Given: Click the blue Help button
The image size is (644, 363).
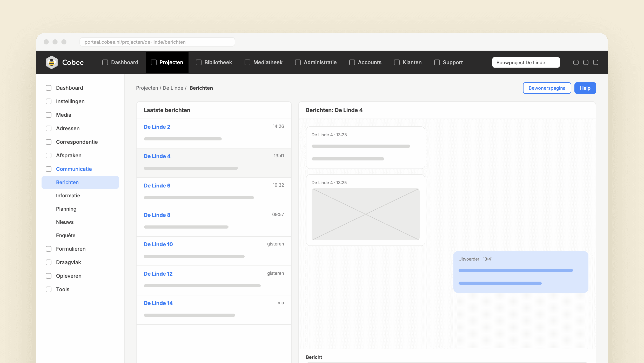Looking at the screenshot, I should point(585,88).
